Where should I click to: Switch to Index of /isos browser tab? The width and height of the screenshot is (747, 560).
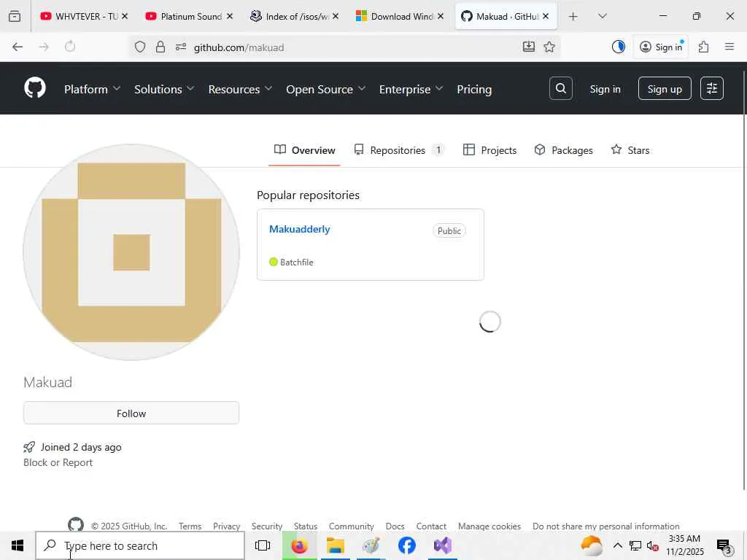tap(295, 16)
